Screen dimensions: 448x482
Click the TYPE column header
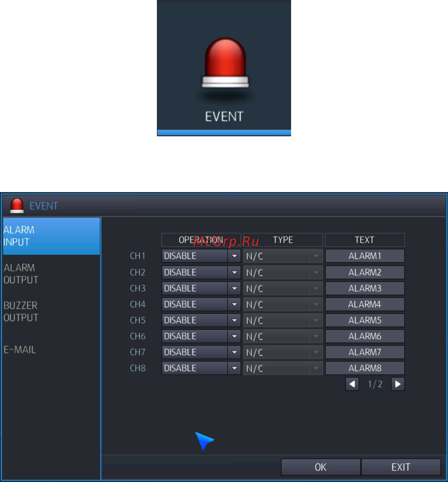[x=283, y=240]
